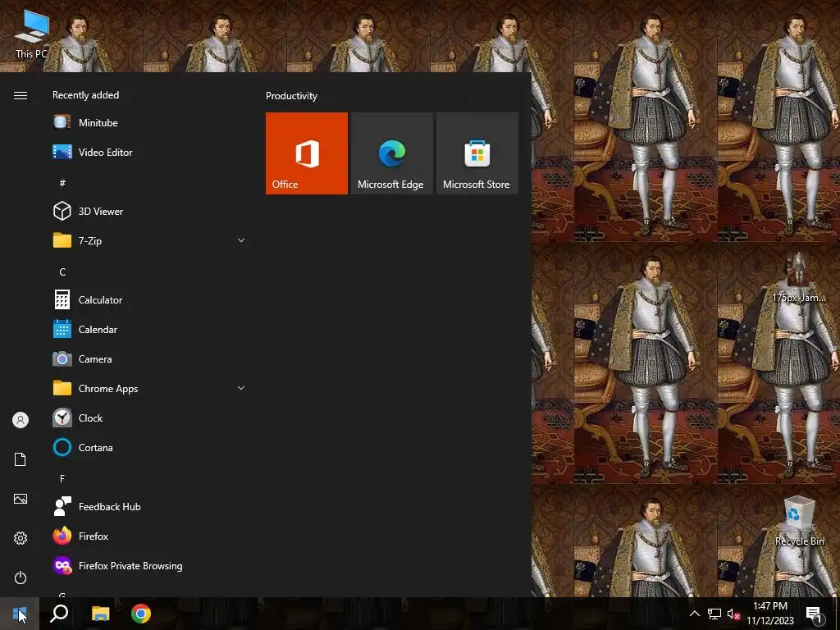Launch Google Chrome from taskbar

[141, 614]
